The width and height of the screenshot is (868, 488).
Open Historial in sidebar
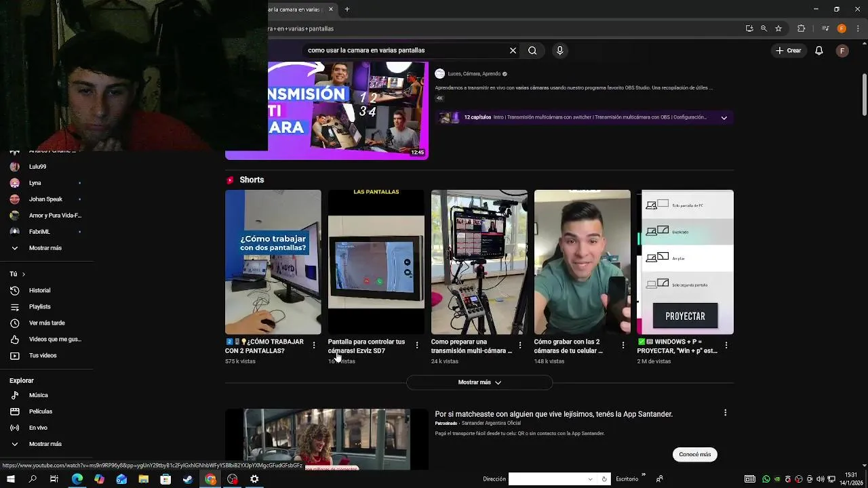39,291
